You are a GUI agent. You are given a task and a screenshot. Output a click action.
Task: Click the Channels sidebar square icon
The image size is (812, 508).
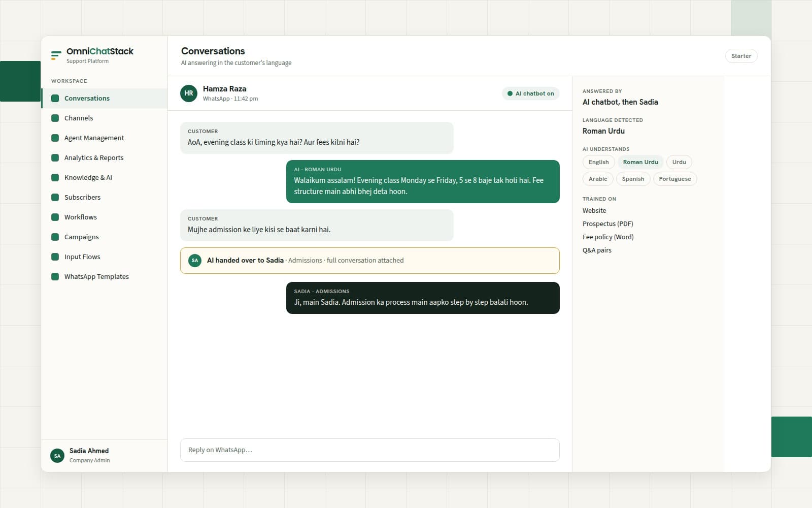55,118
